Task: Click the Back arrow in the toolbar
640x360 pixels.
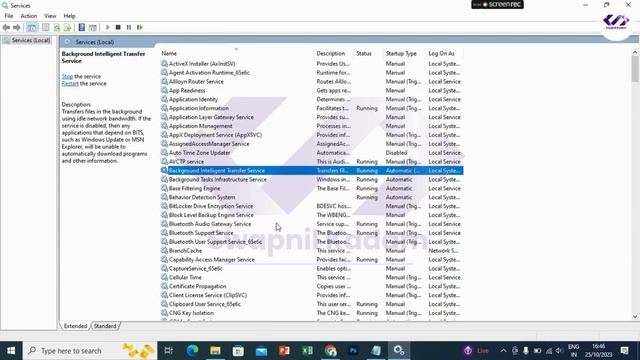Action: pos(6,27)
